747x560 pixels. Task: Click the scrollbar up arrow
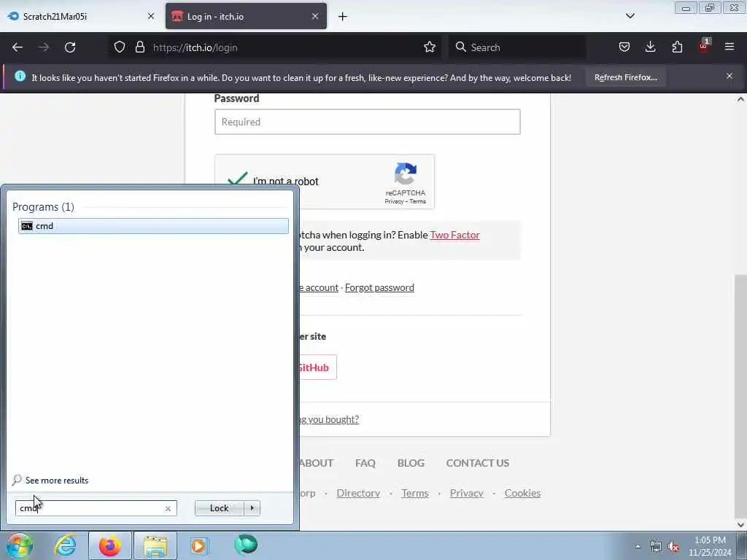pyautogui.click(x=740, y=99)
